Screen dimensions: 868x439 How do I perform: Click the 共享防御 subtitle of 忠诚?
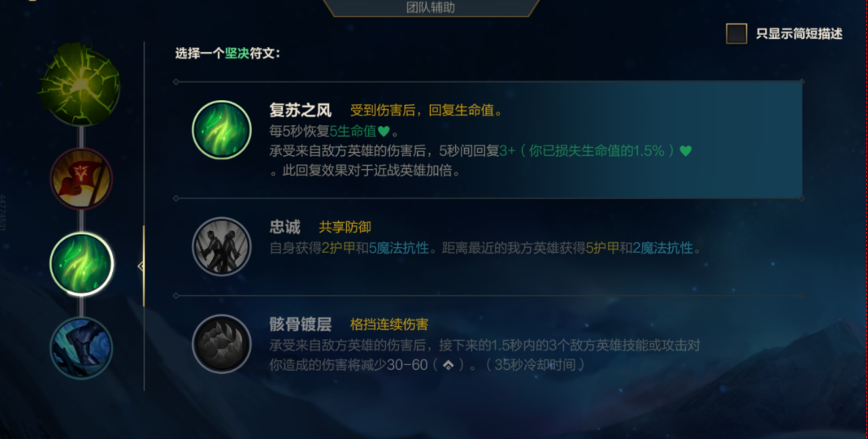tap(345, 227)
